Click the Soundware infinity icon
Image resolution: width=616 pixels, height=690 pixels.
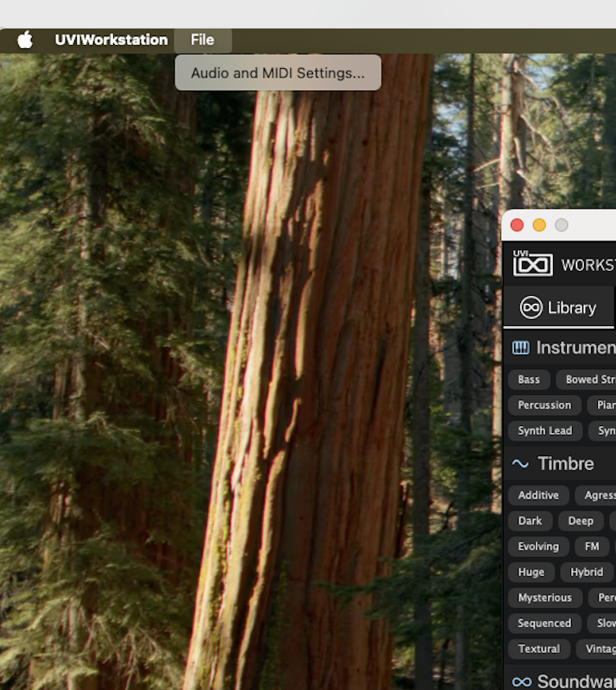(522, 681)
